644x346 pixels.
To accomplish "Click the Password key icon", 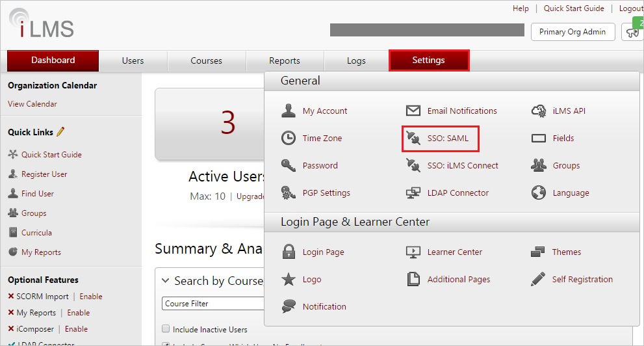I will (x=289, y=165).
